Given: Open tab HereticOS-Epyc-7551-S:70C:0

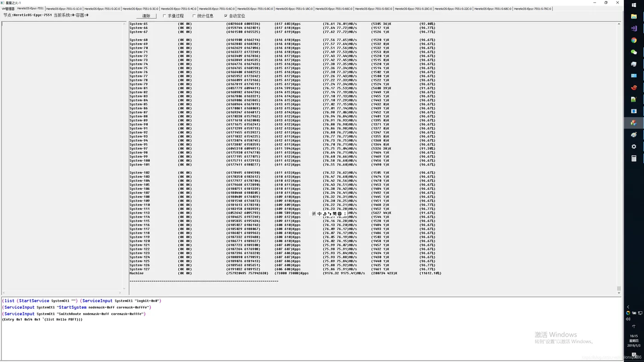Looking at the screenshot, I should click(533, 9).
